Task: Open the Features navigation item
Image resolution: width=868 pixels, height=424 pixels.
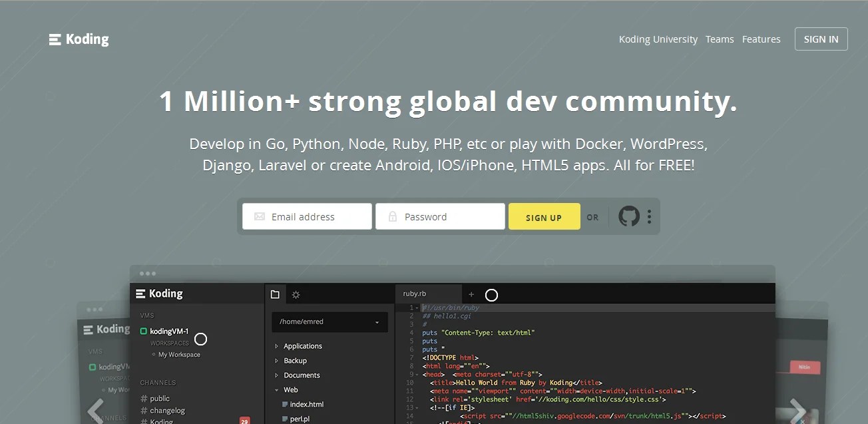Action: point(761,39)
